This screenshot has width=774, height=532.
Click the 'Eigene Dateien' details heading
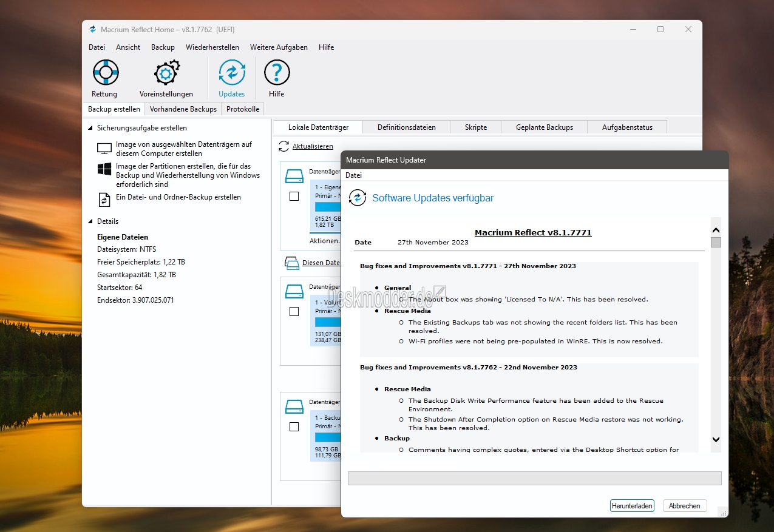coord(123,237)
